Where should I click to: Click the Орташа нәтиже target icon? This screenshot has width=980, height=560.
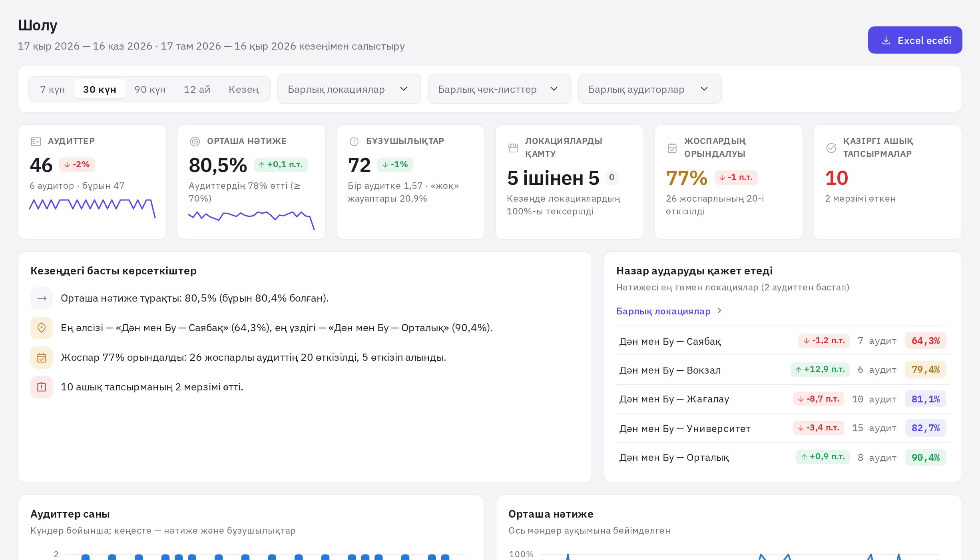pos(195,141)
